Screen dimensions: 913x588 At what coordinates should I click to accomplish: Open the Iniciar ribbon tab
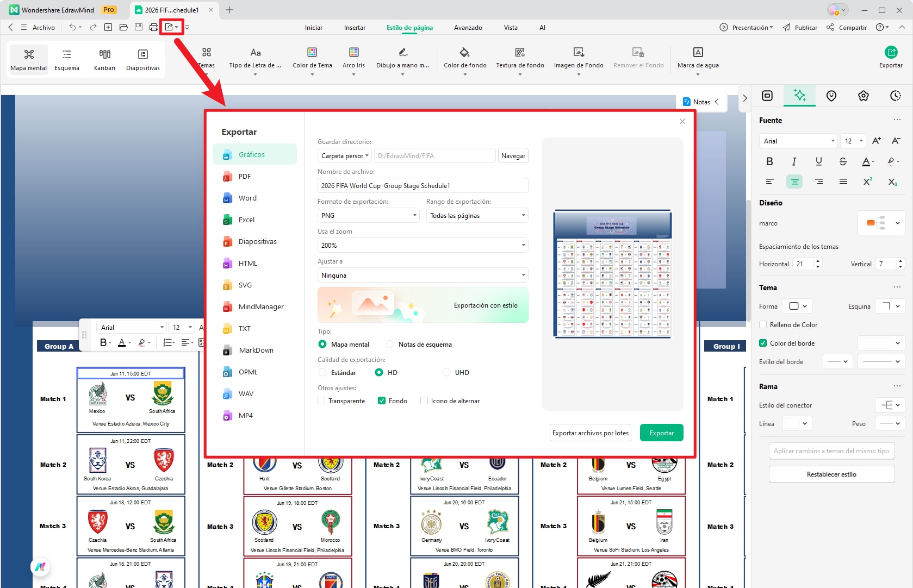[x=314, y=27]
